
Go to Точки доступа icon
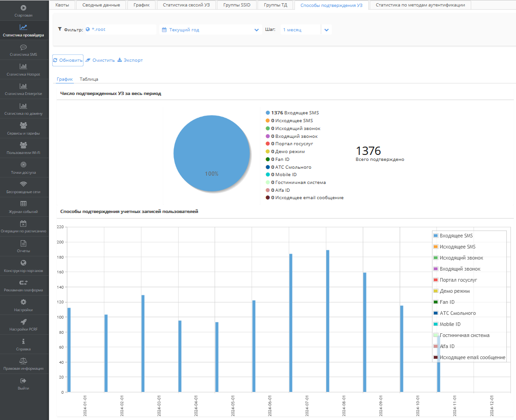point(24,165)
